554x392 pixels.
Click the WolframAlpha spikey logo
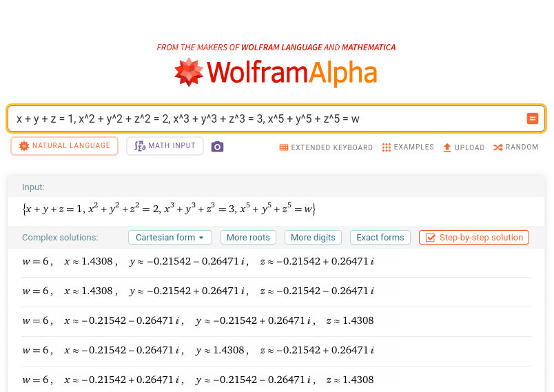(x=189, y=72)
